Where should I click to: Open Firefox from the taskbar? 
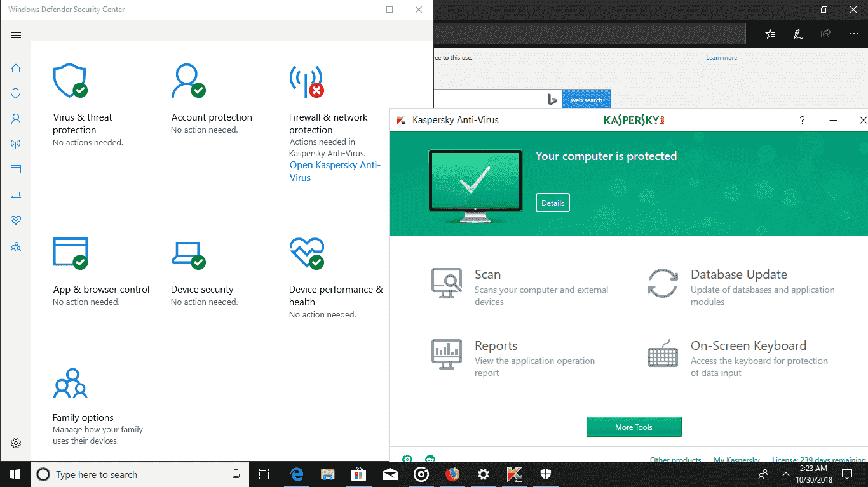click(452, 474)
